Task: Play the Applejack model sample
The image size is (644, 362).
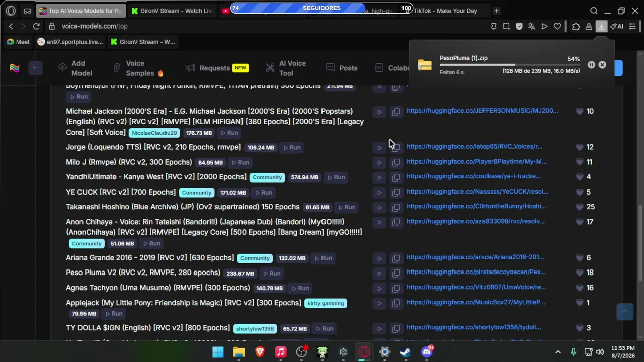Action: pyautogui.click(x=379, y=303)
